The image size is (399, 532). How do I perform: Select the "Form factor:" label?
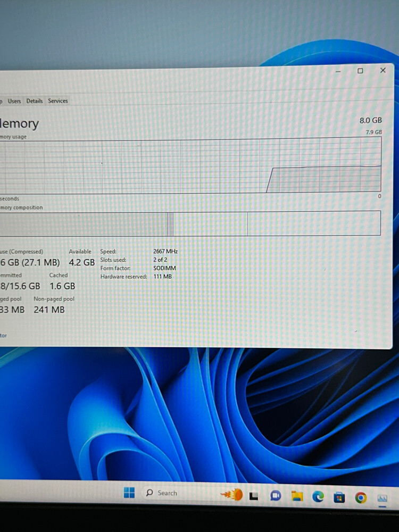pyautogui.click(x=115, y=268)
